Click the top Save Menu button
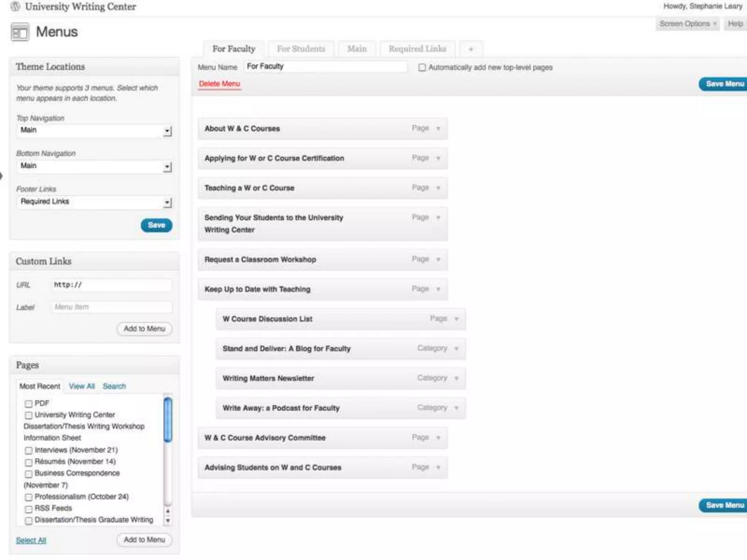Viewport: 747px width, 560px height. click(724, 84)
